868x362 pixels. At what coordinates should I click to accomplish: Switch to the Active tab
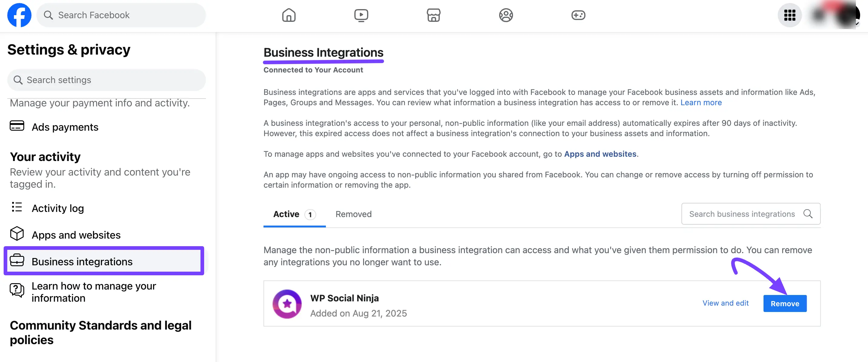[286, 214]
